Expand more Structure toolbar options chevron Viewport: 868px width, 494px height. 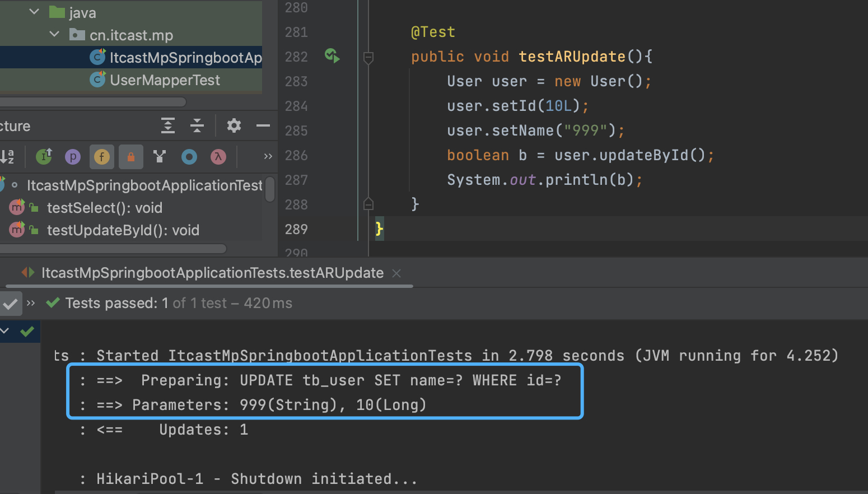[268, 157]
